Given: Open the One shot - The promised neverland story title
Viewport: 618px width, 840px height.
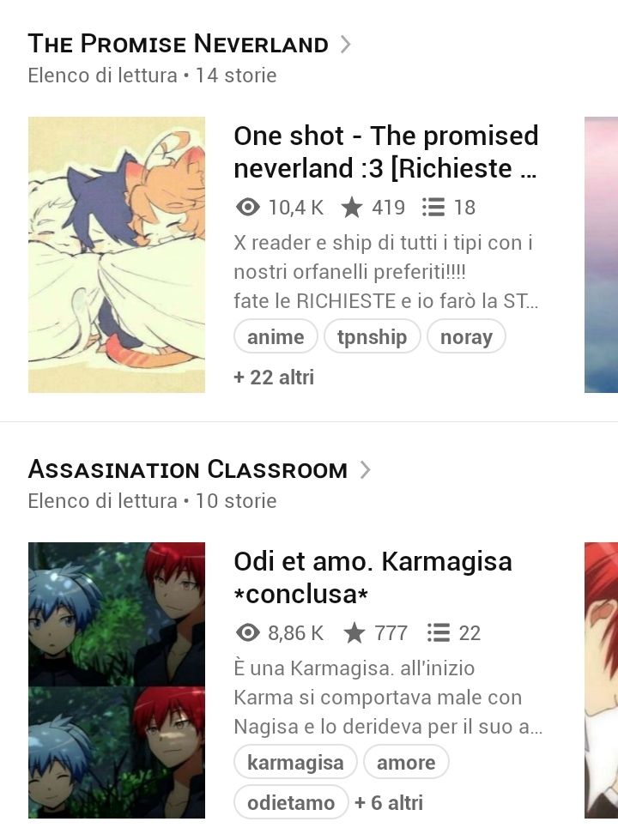Looking at the screenshot, I should [386, 152].
